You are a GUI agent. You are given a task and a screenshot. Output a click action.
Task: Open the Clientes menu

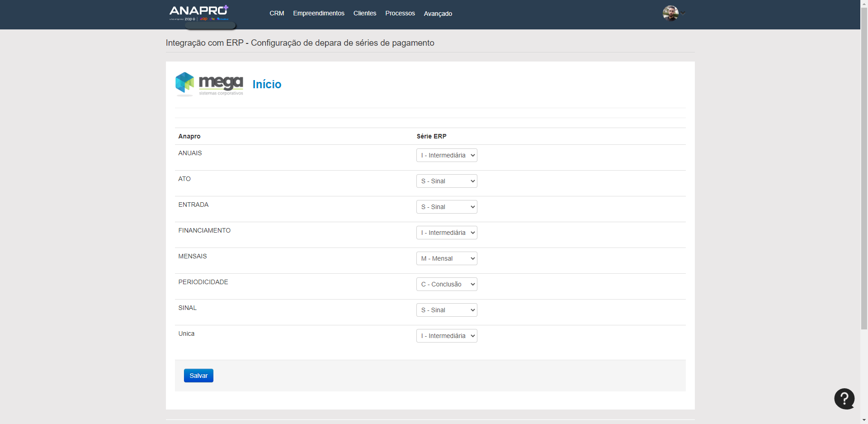(364, 14)
